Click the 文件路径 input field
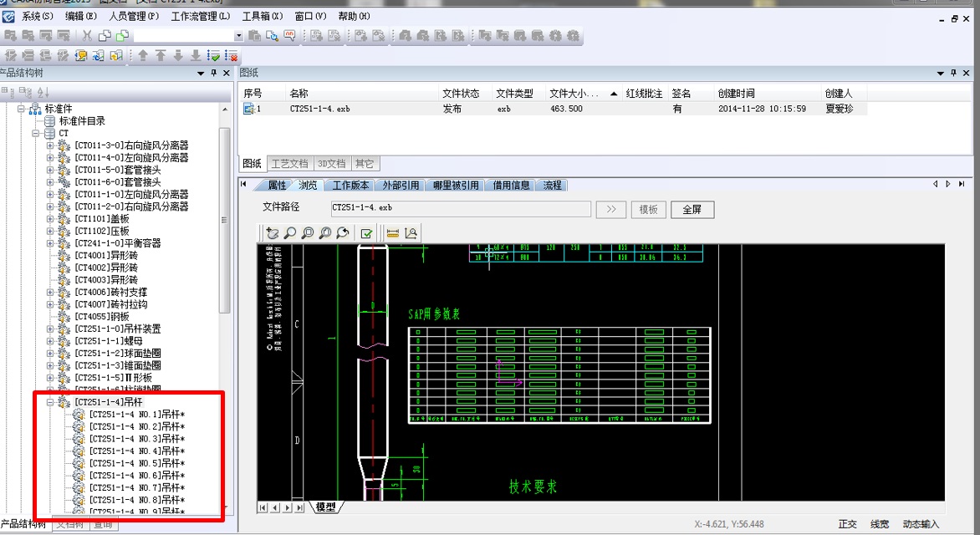This screenshot has height=535, width=980. pos(461,208)
